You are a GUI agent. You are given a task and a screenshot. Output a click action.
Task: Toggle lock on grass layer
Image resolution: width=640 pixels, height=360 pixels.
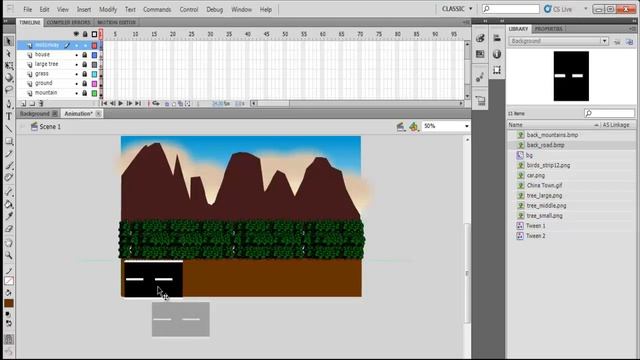84,74
